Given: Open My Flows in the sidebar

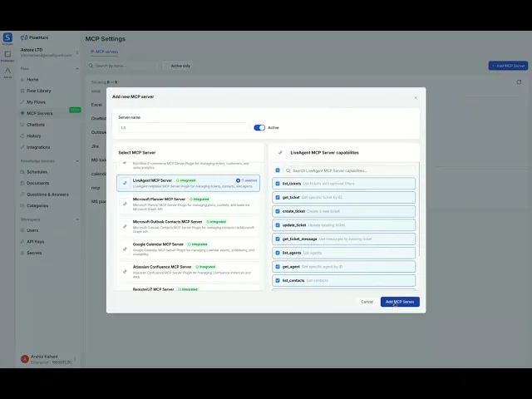Looking at the screenshot, I should tap(36, 101).
